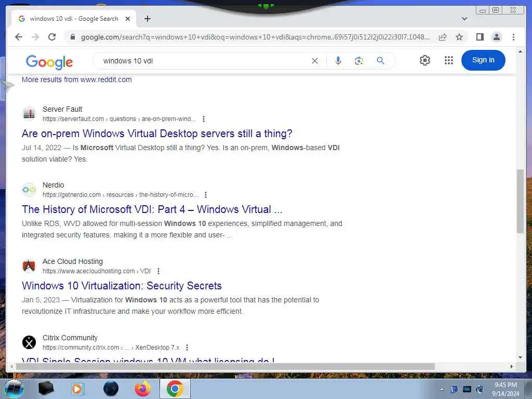Image resolution: width=532 pixels, height=399 pixels.
Task: Click Citrix Community favicon
Action: [x=29, y=342]
